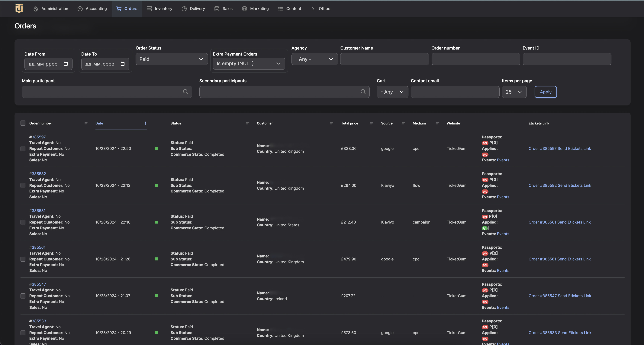This screenshot has width=644, height=345.
Task: Check the box for order #385597
Action: point(23,149)
